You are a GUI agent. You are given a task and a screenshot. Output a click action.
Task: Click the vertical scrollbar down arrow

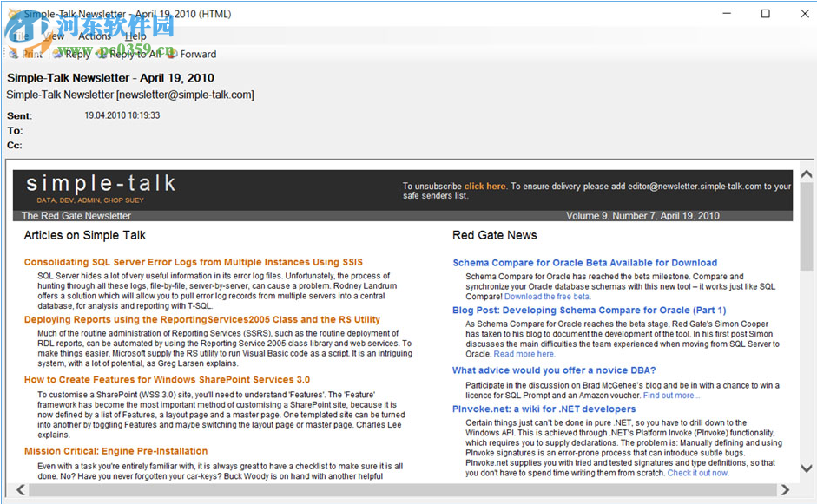pyautogui.click(x=807, y=468)
